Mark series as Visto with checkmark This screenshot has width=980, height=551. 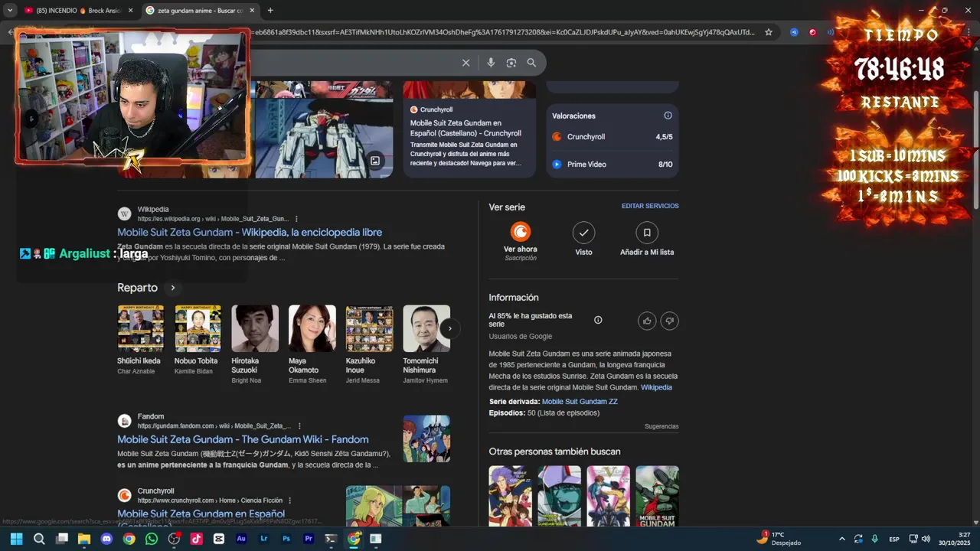[583, 232]
